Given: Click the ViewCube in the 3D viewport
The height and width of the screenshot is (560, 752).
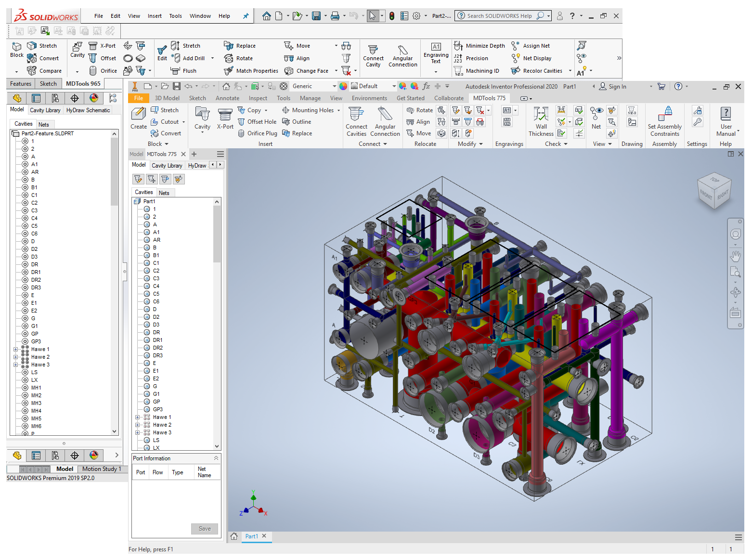Looking at the screenshot, I should (x=714, y=190).
